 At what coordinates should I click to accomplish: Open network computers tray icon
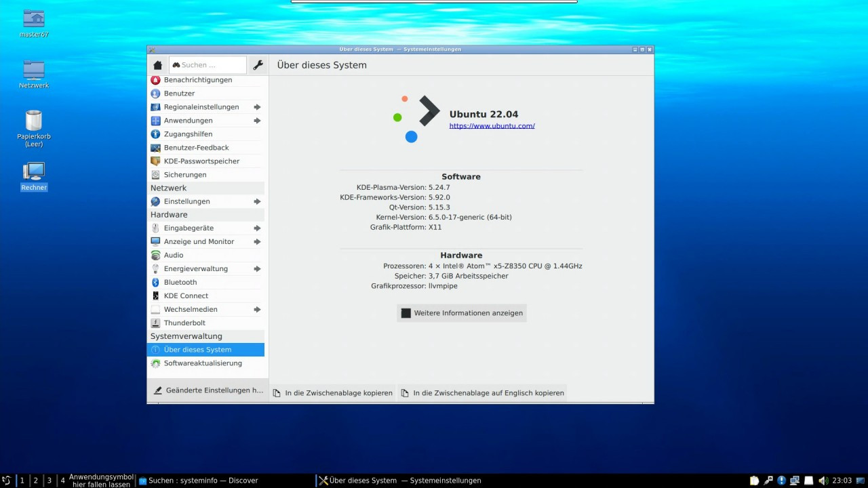[x=794, y=481]
